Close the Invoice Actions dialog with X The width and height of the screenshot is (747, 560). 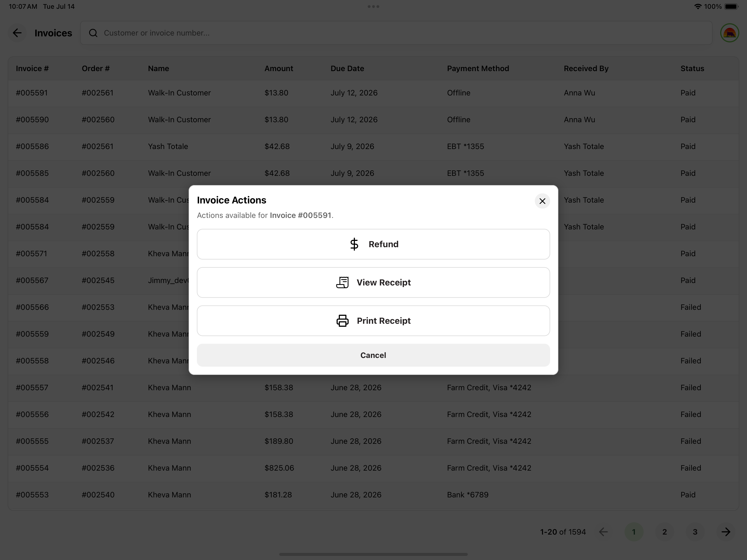click(x=542, y=201)
